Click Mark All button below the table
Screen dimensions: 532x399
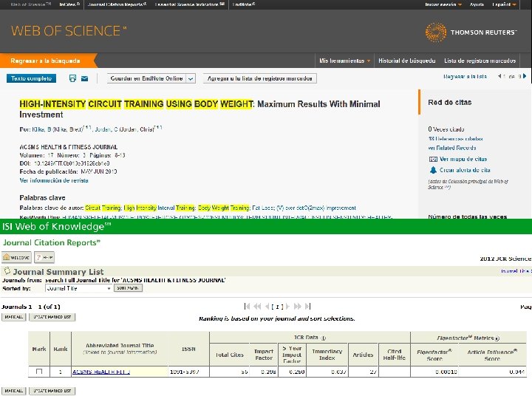(x=13, y=391)
